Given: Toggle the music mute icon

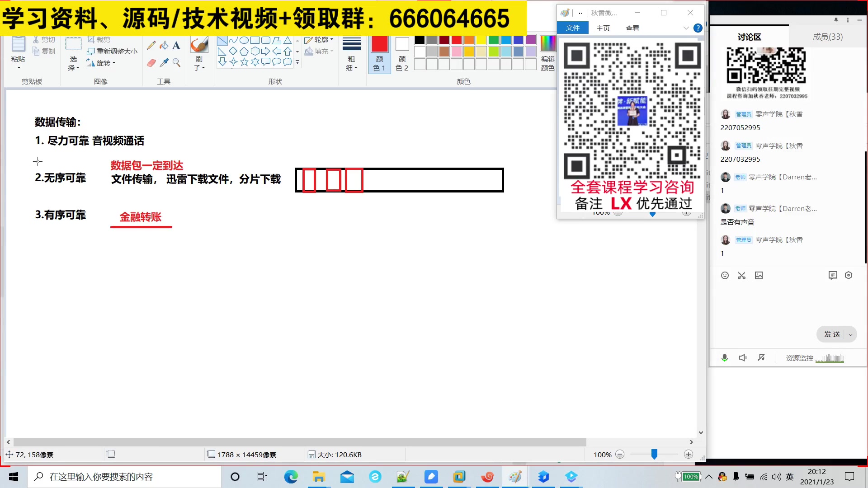Looking at the screenshot, I should [x=761, y=358].
